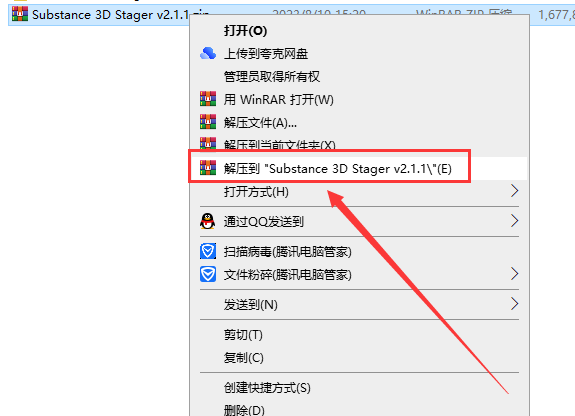Click WinRAR icon beside 用 WinRAR 打开
This screenshot has height=416, width=575.
click(208, 99)
